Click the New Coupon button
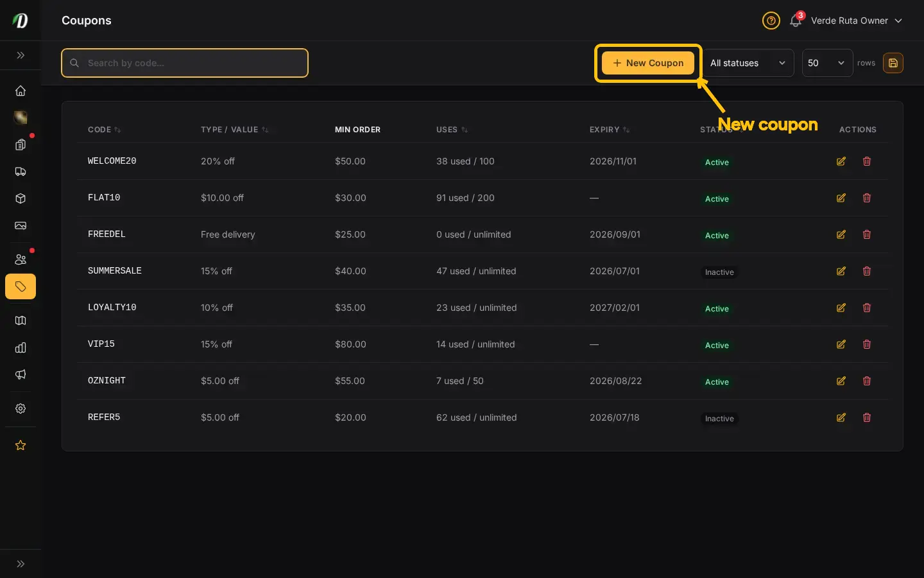 648,63
